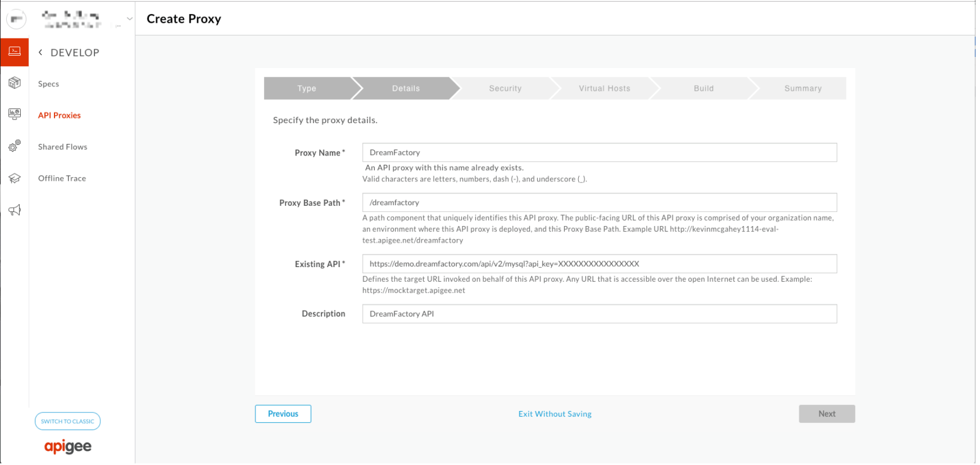Click the Description label
This screenshot has height=465, width=980.
coord(323,314)
